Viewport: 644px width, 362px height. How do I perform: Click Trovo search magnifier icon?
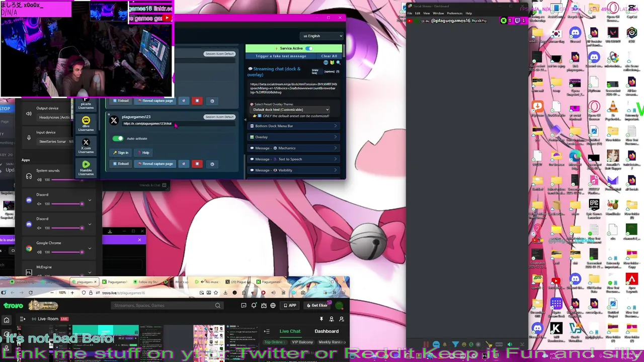(217, 305)
